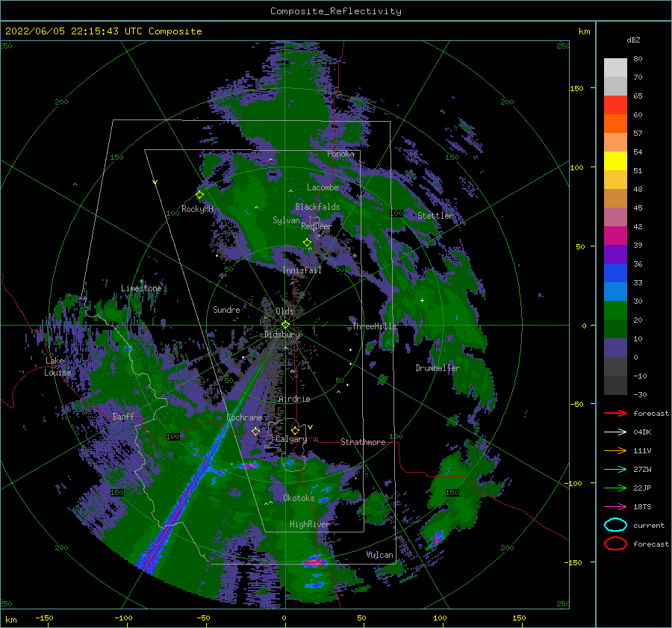Screen dimensions: 672x628
Task: Click the orange 111V arrow legend icon
Action: click(615, 450)
